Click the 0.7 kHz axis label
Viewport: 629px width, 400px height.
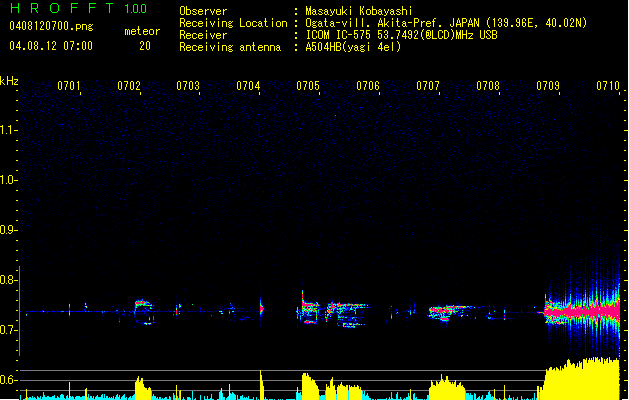click(x=8, y=330)
